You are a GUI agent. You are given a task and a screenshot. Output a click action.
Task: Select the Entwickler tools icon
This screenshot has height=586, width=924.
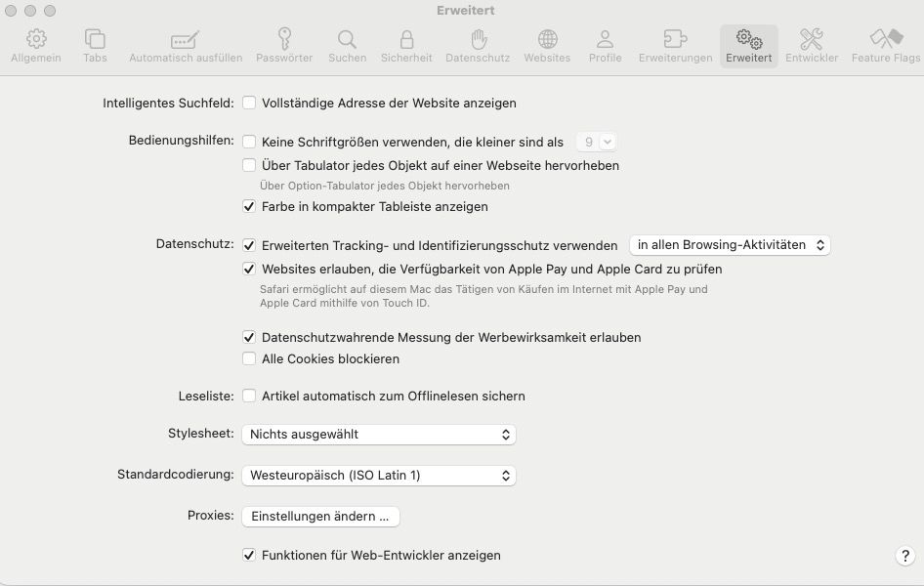click(x=812, y=39)
